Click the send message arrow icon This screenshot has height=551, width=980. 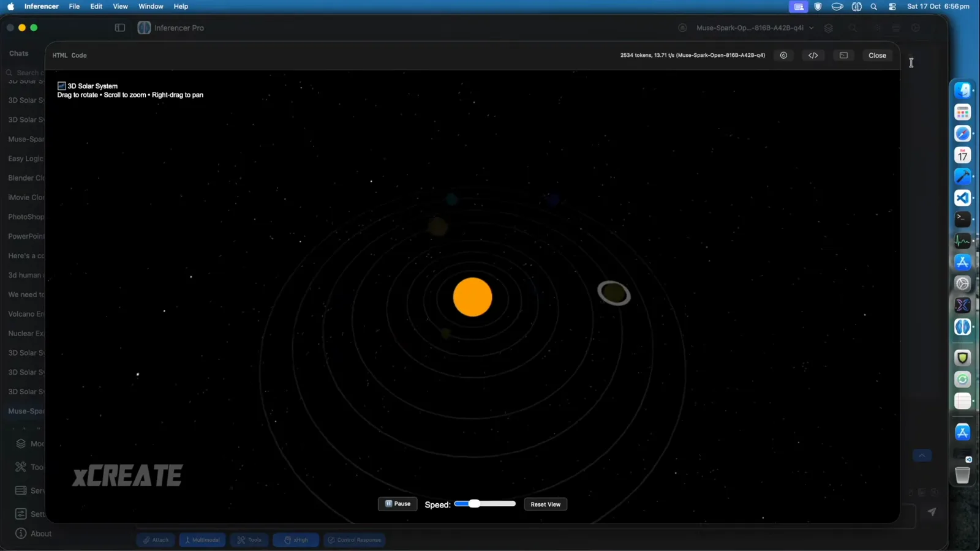(932, 511)
